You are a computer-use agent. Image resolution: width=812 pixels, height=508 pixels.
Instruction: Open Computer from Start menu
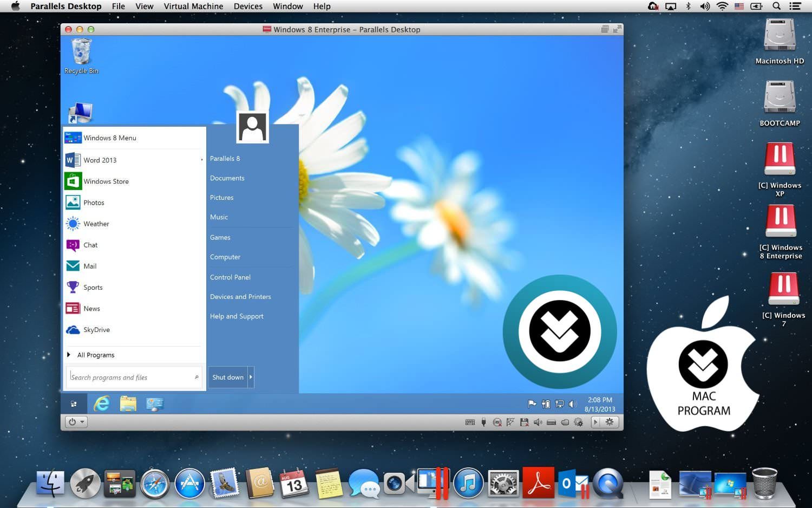[225, 257]
